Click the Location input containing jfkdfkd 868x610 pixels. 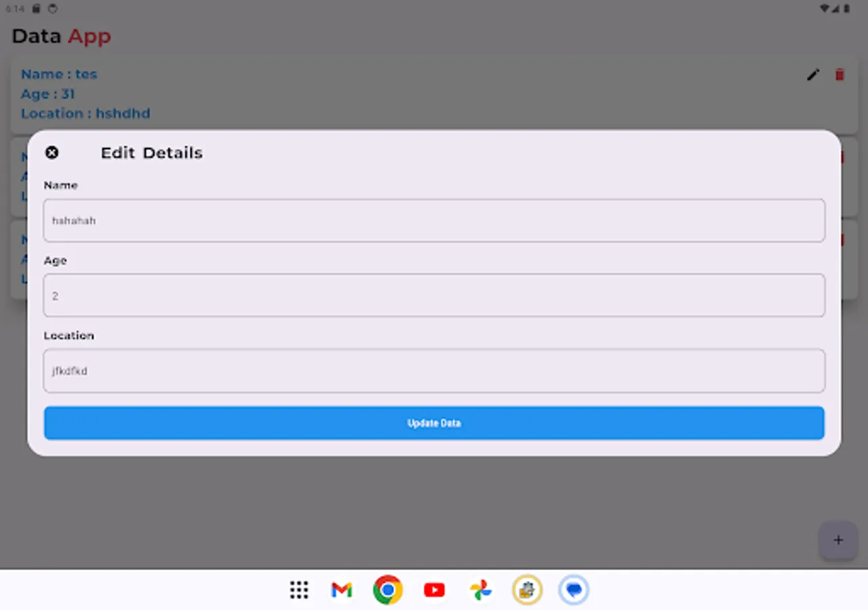[434, 371]
